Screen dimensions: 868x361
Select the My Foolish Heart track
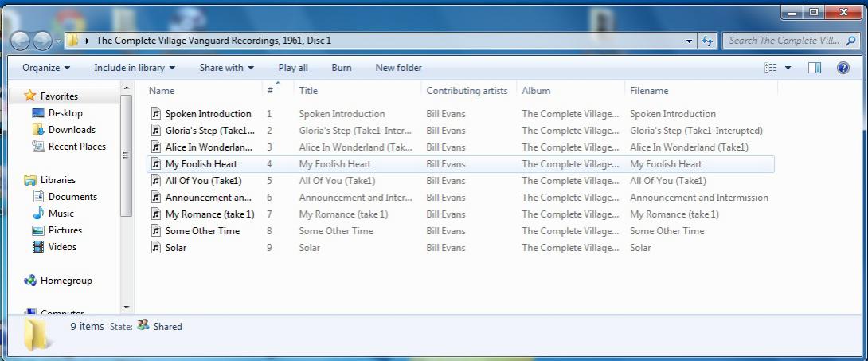[x=201, y=164]
